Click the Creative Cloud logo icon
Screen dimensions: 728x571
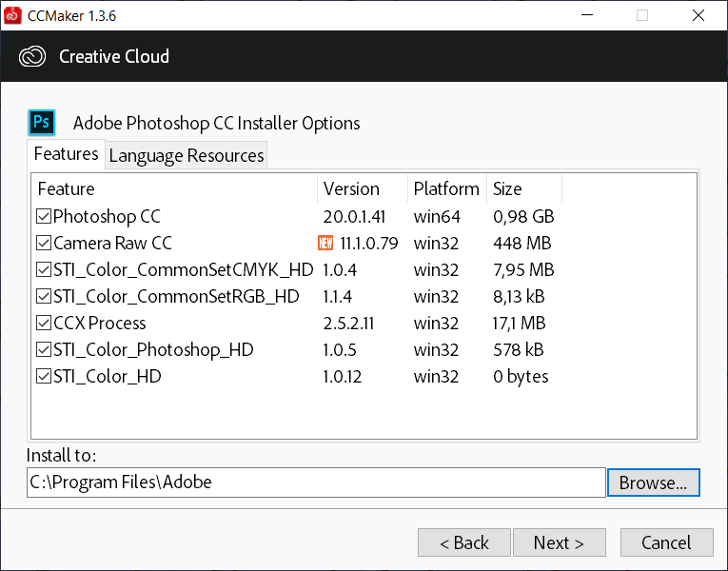coord(32,57)
